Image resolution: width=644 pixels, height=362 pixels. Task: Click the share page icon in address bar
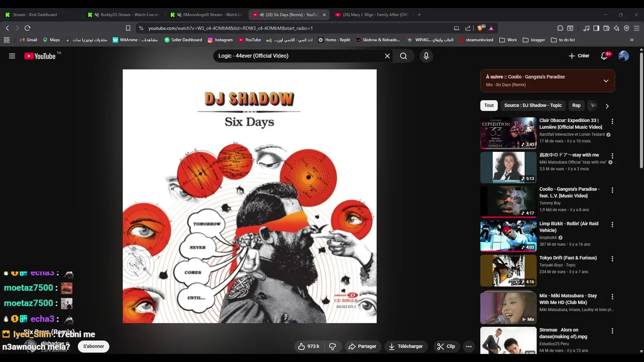(x=468, y=28)
